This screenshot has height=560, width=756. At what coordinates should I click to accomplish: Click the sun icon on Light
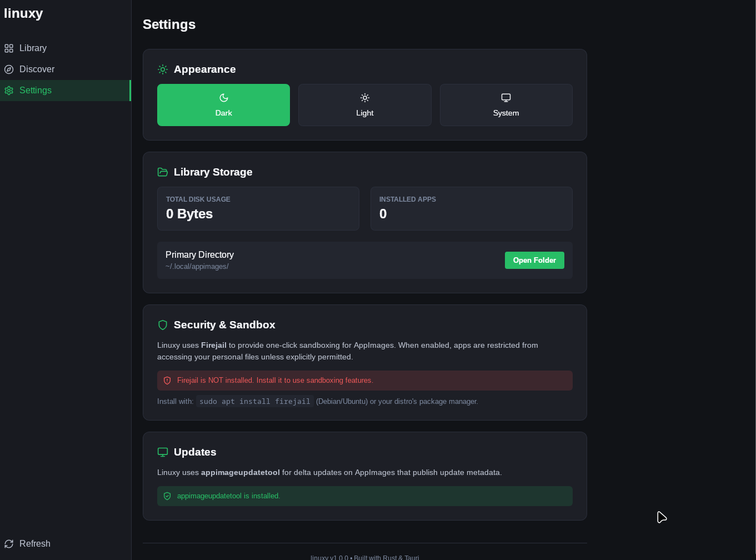[365, 98]
